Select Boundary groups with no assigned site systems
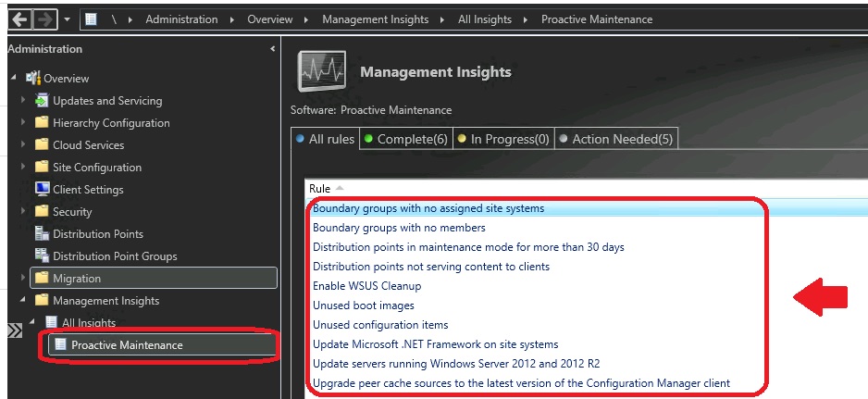This screenshot has width=868, height=399. point(428,208)
